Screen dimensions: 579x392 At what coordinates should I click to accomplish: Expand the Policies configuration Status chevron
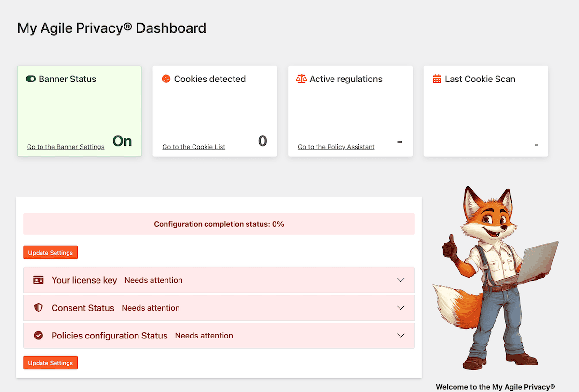click(400, 335)
